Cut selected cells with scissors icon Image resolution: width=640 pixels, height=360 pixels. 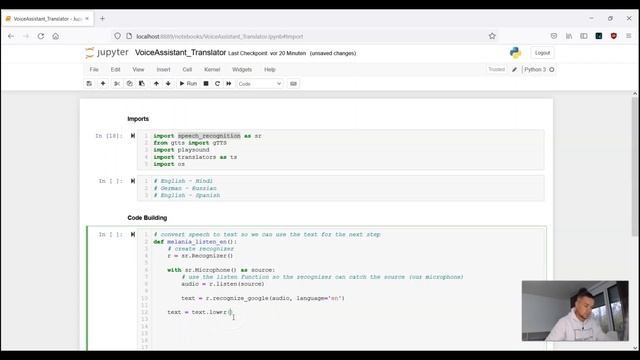pos(117,84)
